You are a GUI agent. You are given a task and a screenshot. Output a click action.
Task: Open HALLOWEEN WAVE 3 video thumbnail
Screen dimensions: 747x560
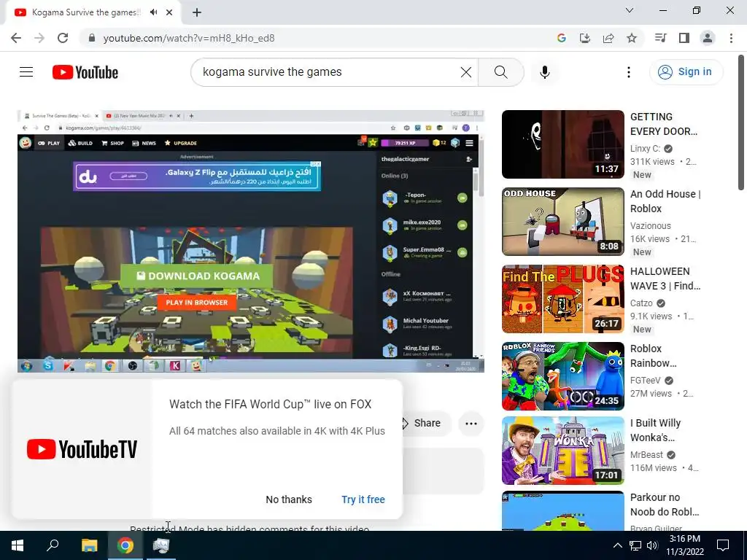click(x=562, y=298)
